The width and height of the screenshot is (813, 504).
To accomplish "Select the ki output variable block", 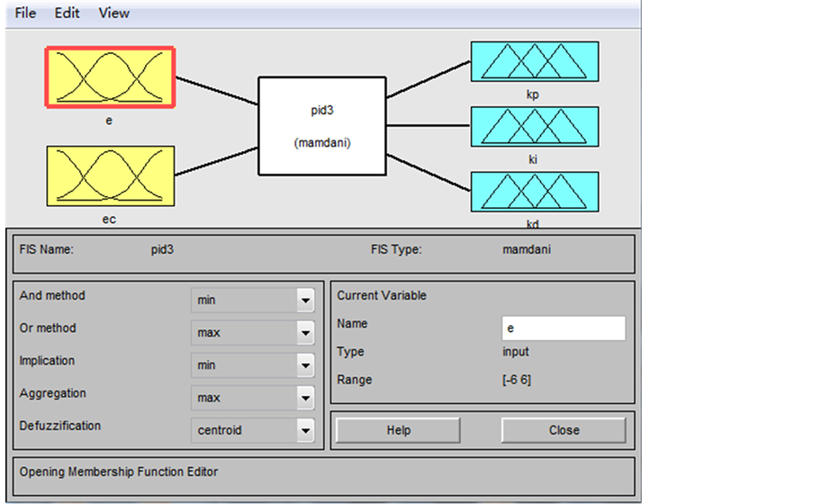I will (534, 126).
